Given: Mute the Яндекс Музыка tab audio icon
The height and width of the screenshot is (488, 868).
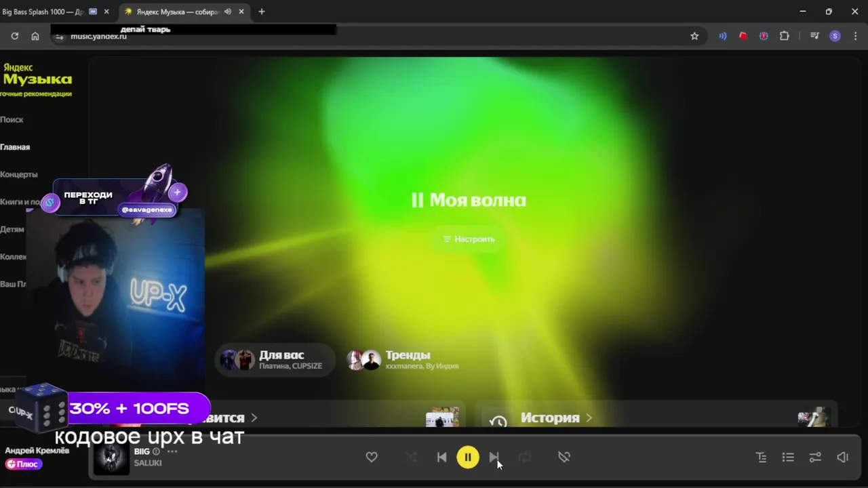Looking at the screenshot, I should [x=228, y=12].
